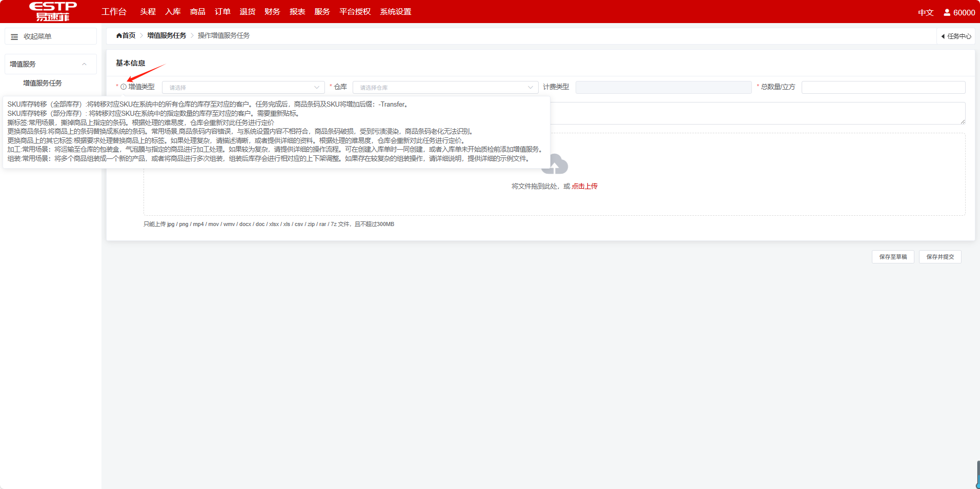Open the 任务中心 panel arrow
The height and width of the screenshot is (489, 980).
pyautogui.click(x=943, y=36)
